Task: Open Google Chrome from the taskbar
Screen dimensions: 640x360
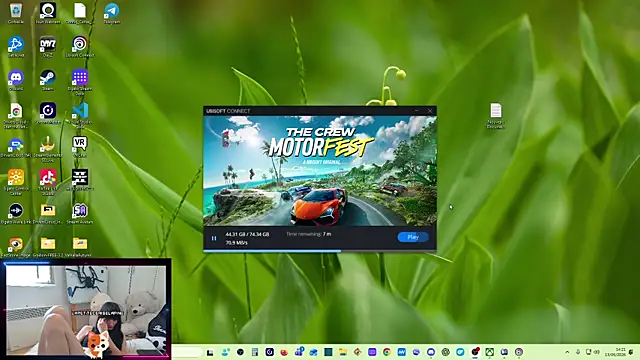Action: coord(387,352)
